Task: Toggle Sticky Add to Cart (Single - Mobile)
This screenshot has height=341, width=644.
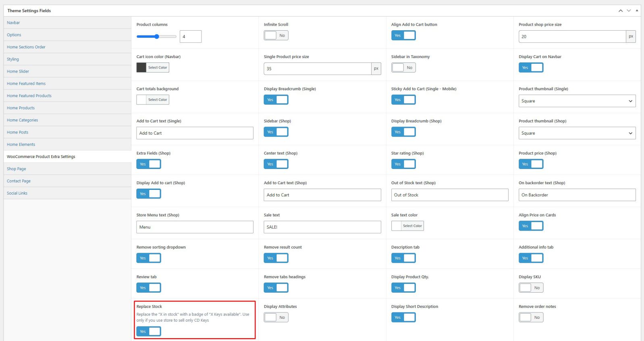Action: tap(403, 100)
